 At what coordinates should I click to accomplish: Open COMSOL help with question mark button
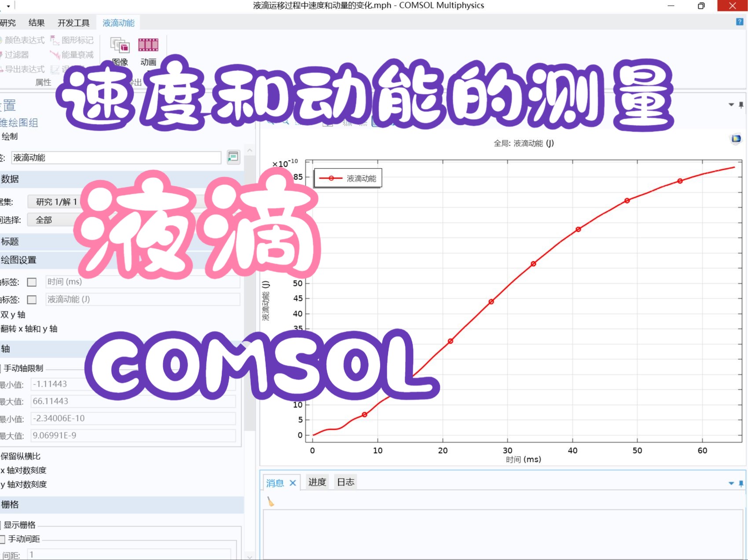point(739,21)
